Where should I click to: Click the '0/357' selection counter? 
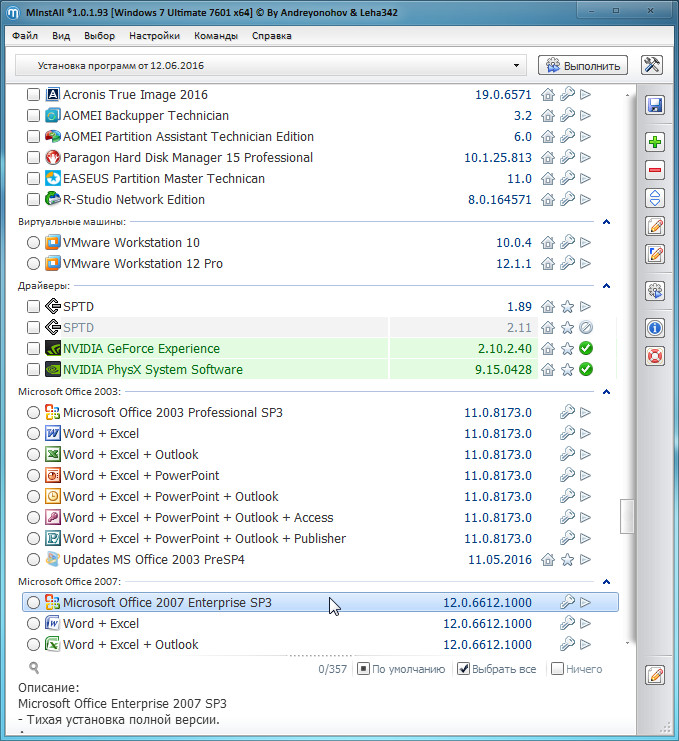point(332,669)
